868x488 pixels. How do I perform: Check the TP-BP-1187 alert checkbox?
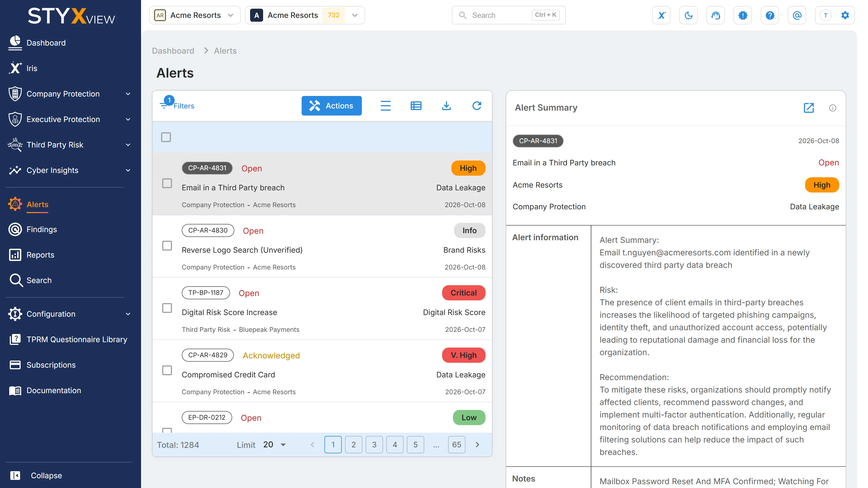(x=167, y=308)
